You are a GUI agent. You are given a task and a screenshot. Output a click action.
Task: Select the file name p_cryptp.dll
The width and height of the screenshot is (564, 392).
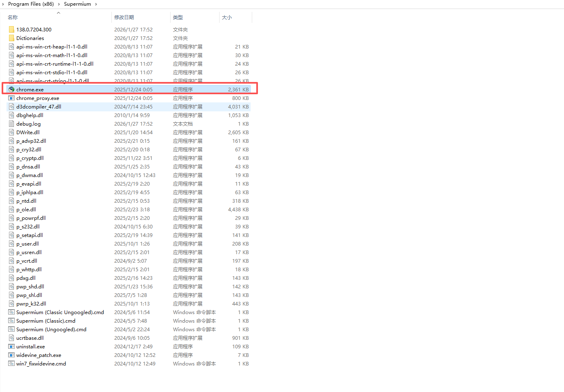(x=30, y=158)
